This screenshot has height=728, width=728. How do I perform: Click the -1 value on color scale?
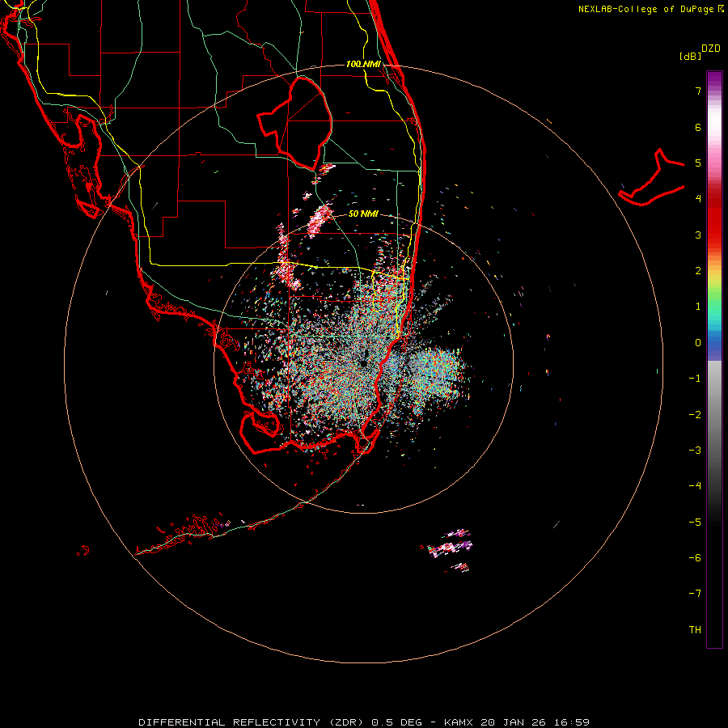click(x=695, y=379)
